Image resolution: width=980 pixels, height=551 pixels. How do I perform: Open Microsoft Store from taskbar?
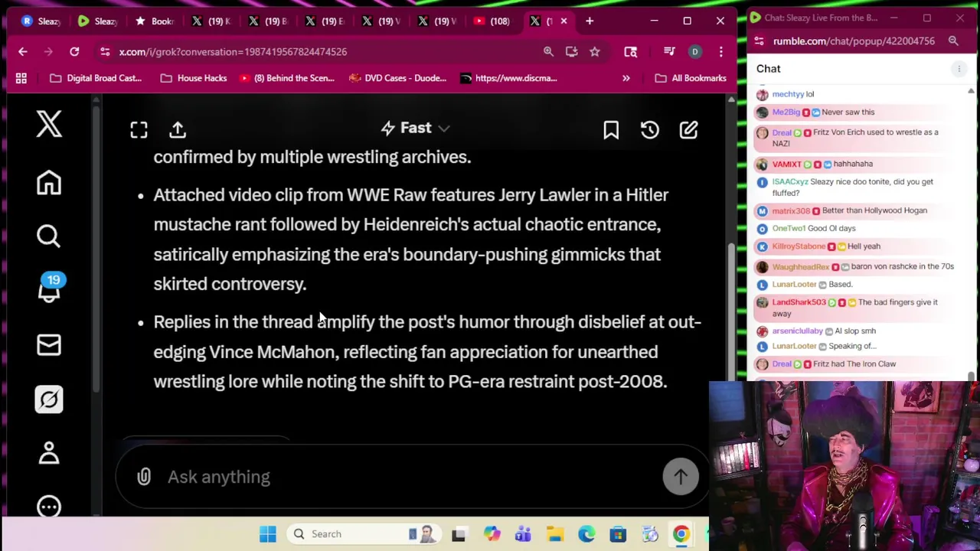pyautogui.click(x=618, y=534)
